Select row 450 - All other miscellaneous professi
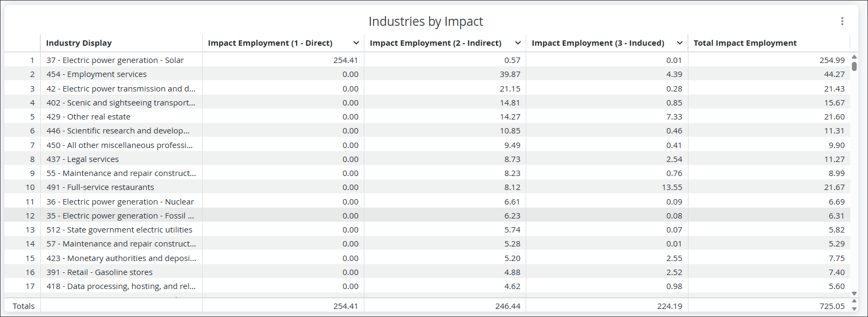 click(x=427, y=145)
